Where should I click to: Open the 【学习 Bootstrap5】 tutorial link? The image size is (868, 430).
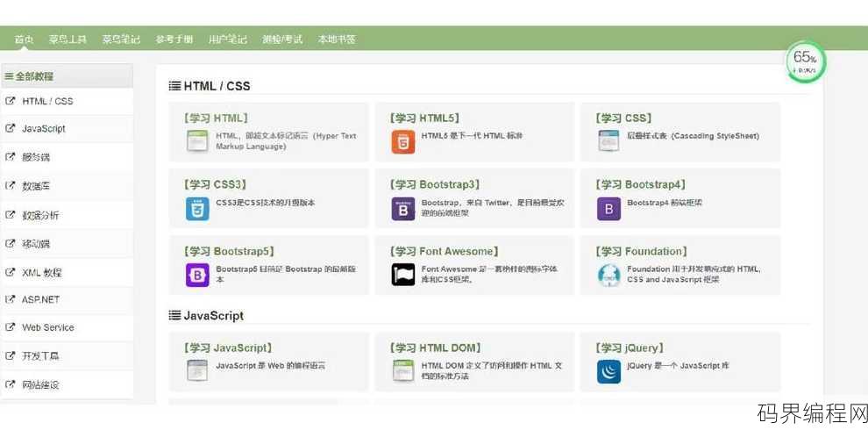click(x=229, y=251)
